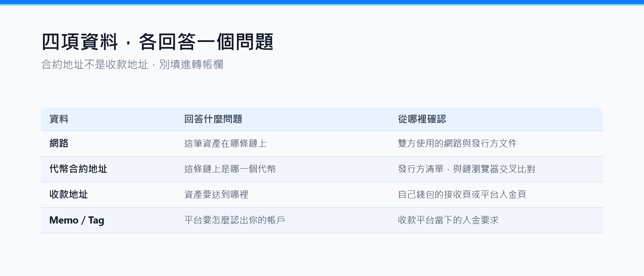Click the cell 發行方清單，與鏈瀏覽器交叉比對

click(x=466, y=169)
